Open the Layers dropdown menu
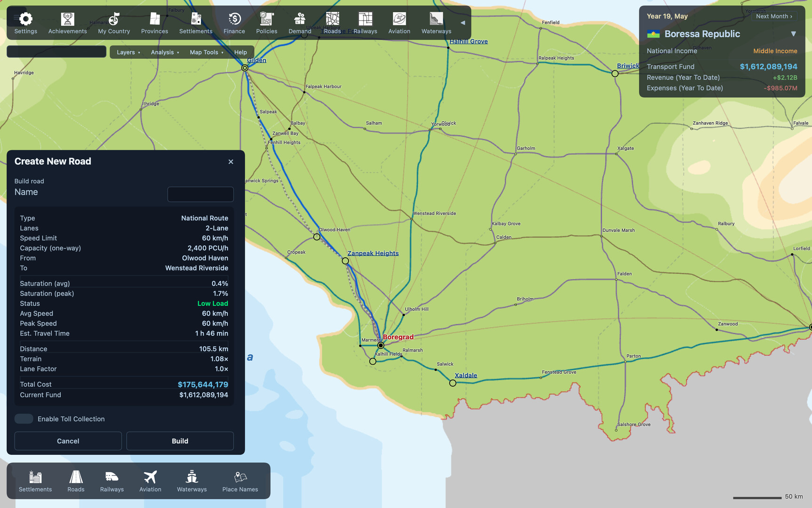Image resolution: width=812 pixels, height=508 pixels. [x=128, y=52]
